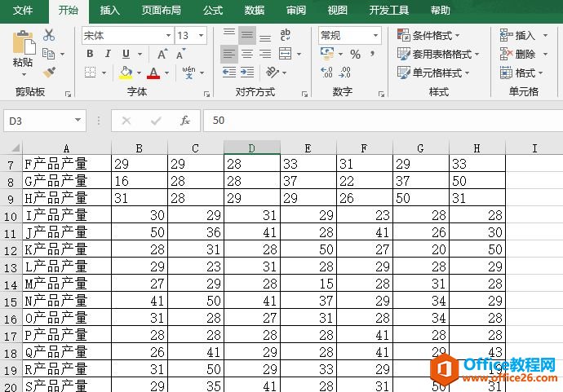The width and height of the screenshot is (563, 392).
Task: Increase indent of cell text
Action: [247, 73]
